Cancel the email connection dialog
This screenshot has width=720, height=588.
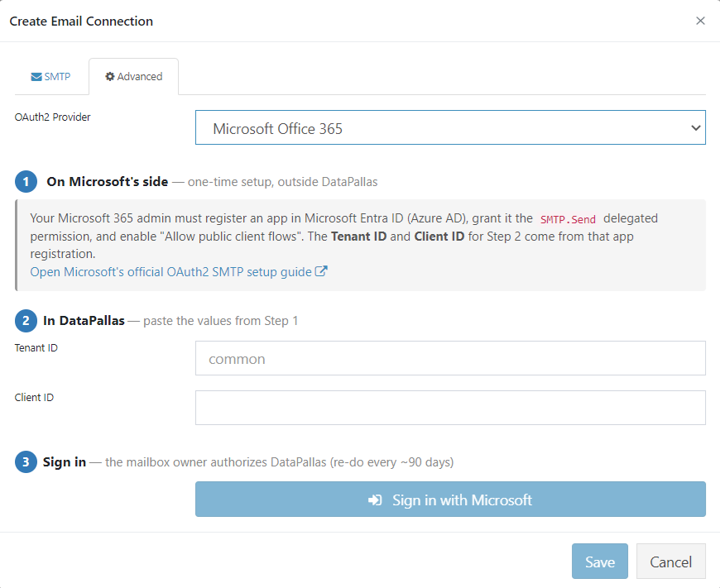point(670,561)
